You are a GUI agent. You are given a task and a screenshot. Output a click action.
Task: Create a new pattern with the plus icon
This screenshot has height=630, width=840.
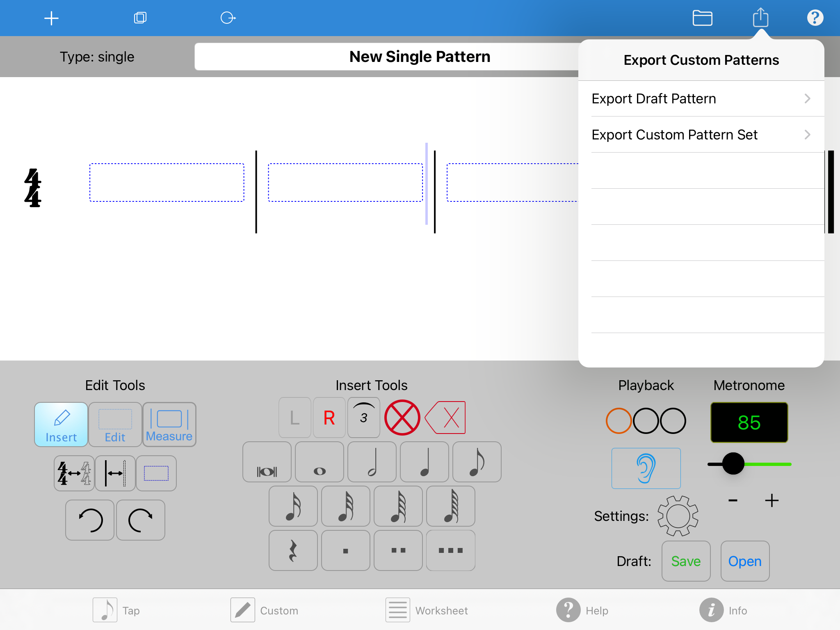(52, 18)
